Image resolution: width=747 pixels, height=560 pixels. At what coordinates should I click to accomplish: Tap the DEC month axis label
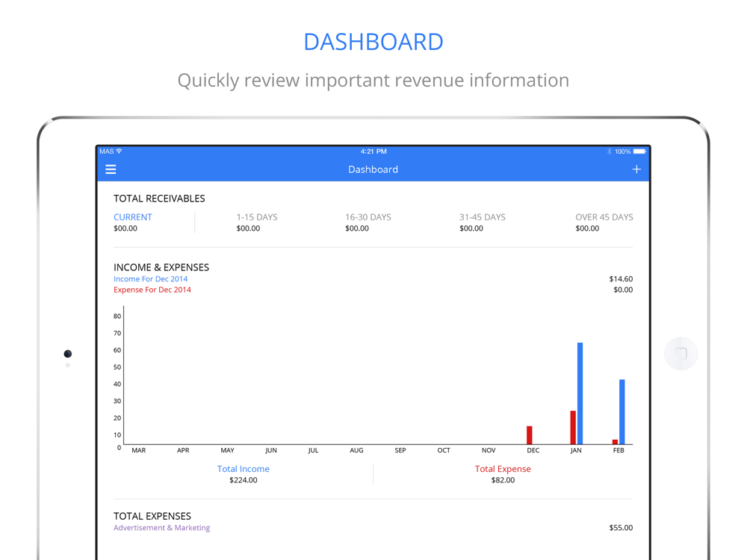(533, 450)
